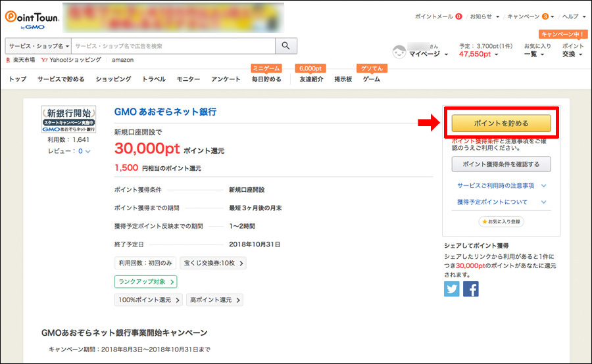Click the search field for ads
Viewport: 592px width, 364px height.
173,46
